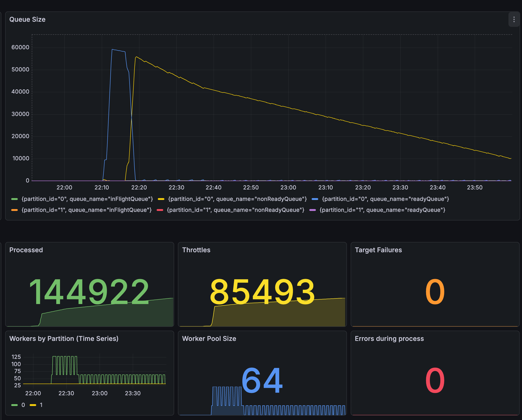
Task: Open the Queue Size panel kebab menu
Action: coord(514,19)
